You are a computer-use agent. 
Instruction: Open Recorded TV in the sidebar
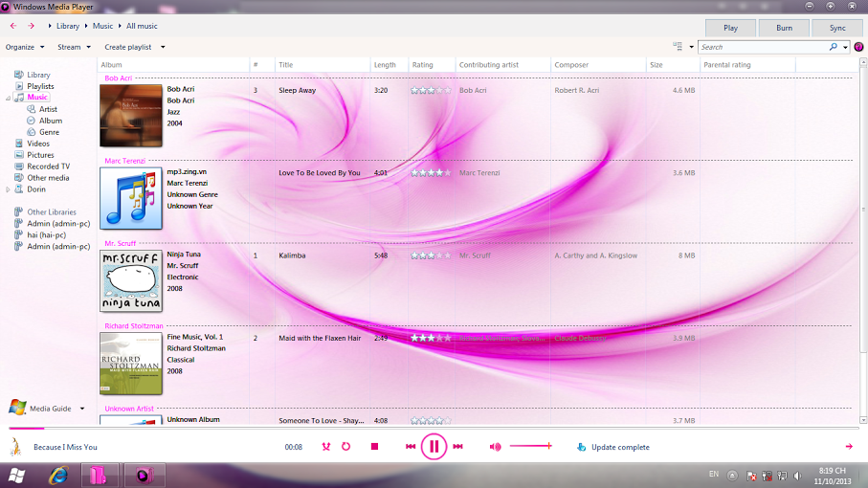(x=48, y=166)
